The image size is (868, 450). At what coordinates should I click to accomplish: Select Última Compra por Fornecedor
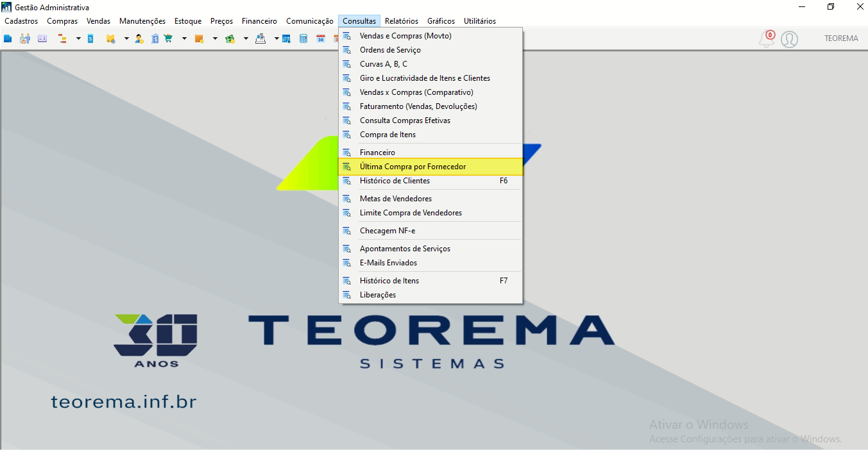pos(431,167)
